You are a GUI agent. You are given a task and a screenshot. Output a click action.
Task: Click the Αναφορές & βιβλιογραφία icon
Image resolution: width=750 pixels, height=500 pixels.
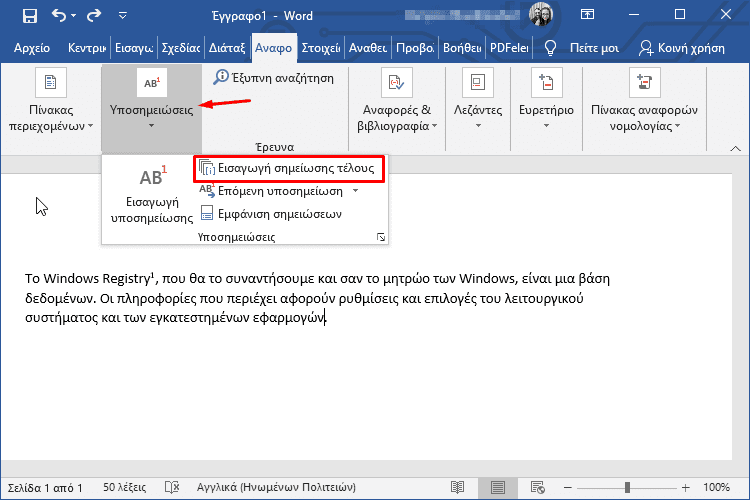tap(397, 83)
